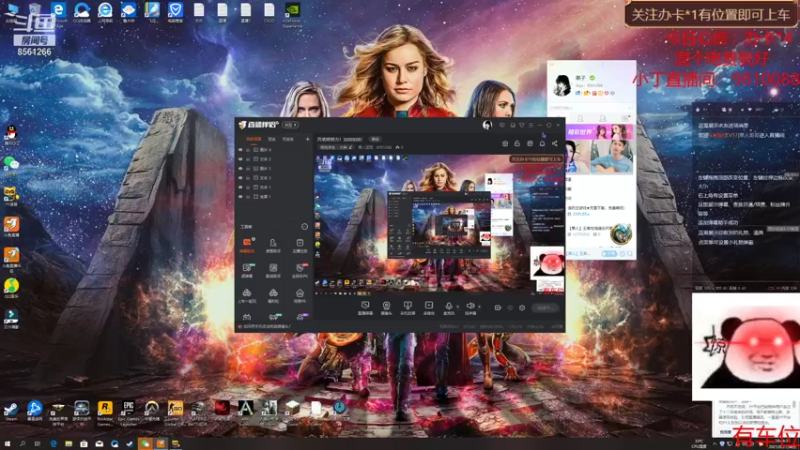This screenshot has width=800, height=450.
Task: Click microphone icon in streaming toolbar
Action: pos(449,305)
